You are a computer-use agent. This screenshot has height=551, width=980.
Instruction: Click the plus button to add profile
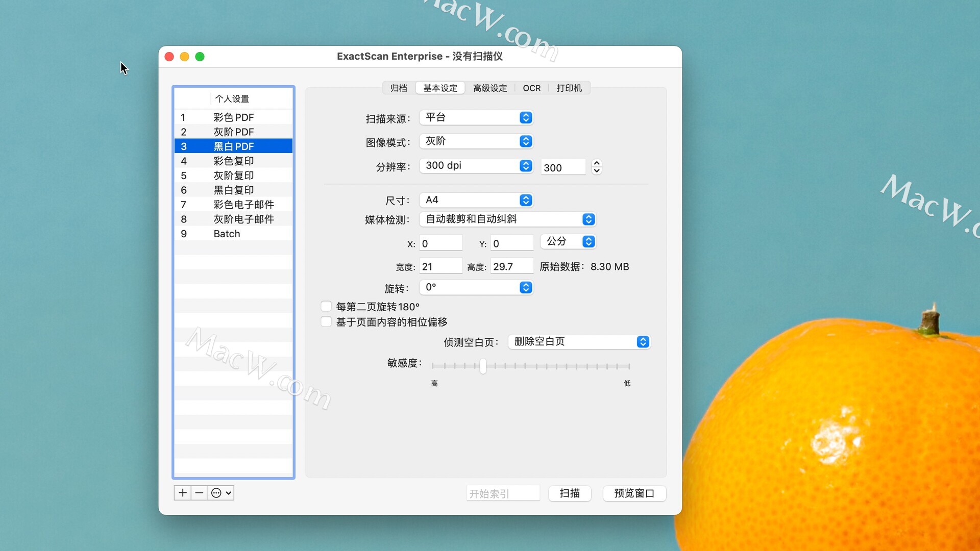pyautogui.click(x=183, y=493)
